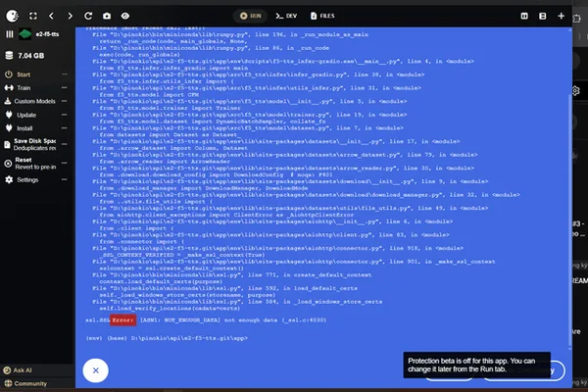Open the RUN tab
588x392 pixels.
point(251,16)
